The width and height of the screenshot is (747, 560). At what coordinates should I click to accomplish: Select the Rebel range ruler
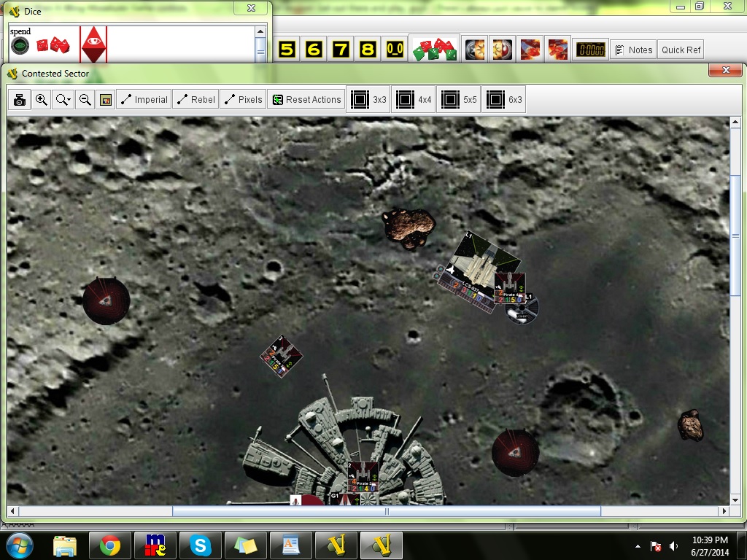pos(196,100)
